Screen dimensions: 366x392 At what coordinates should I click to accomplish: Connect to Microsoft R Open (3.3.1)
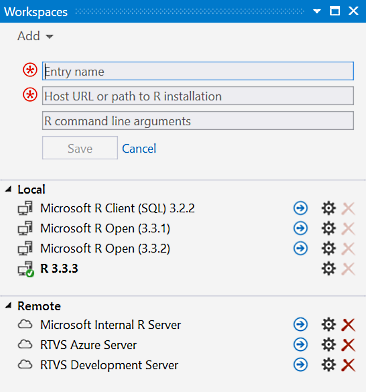(300, 228)
